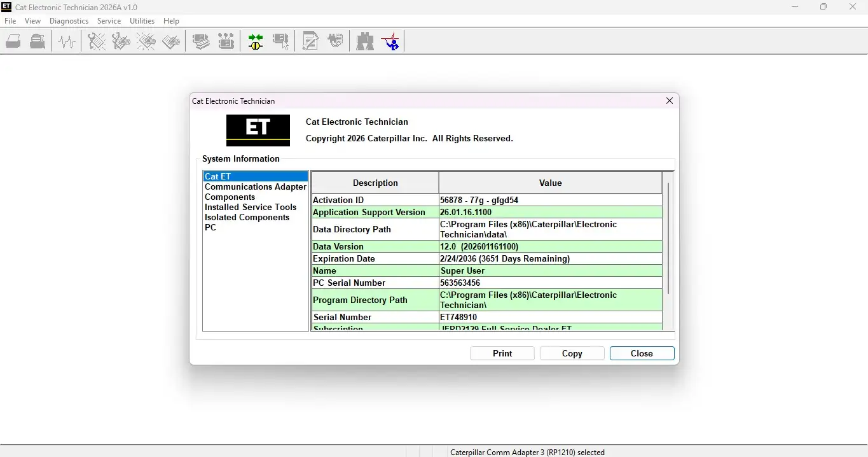This screenshot has width=868, height=457.
Task: Close the dialog using the X icon
Action: point(670,101)
